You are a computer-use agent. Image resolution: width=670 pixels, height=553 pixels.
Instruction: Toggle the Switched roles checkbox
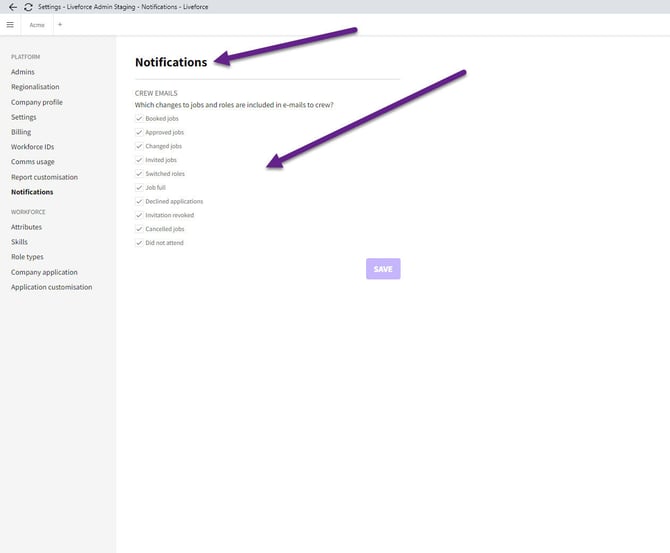click(x=139, y=174)
